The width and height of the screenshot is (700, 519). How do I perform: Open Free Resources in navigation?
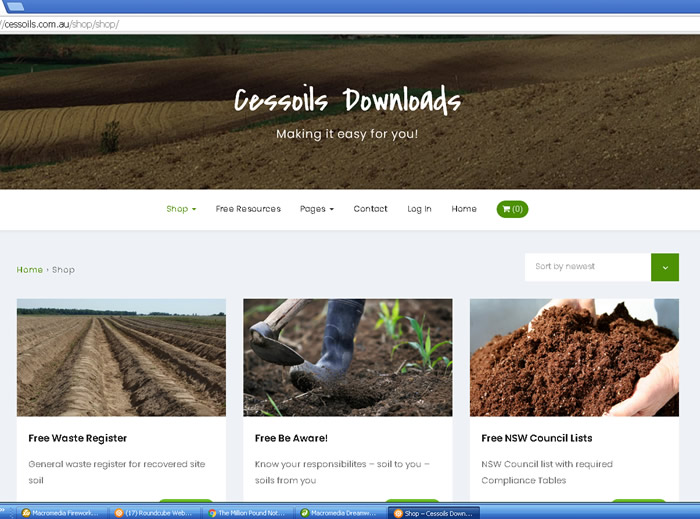[x=248, y=209]
